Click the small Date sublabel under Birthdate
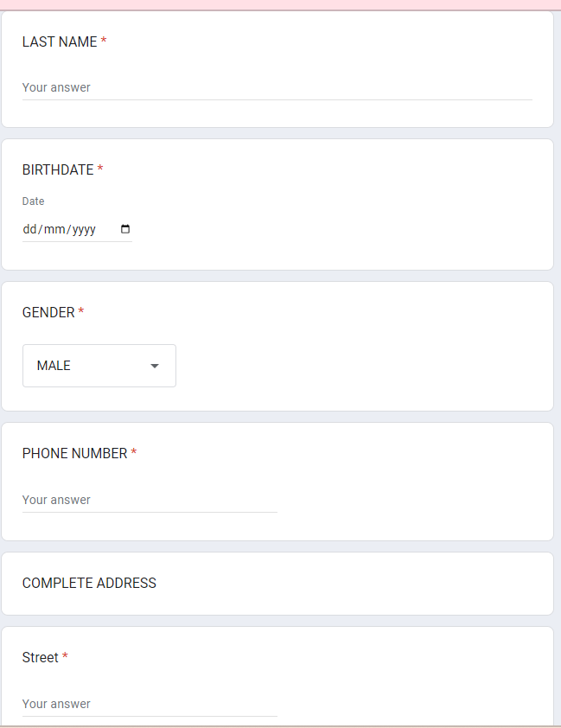 33,201
